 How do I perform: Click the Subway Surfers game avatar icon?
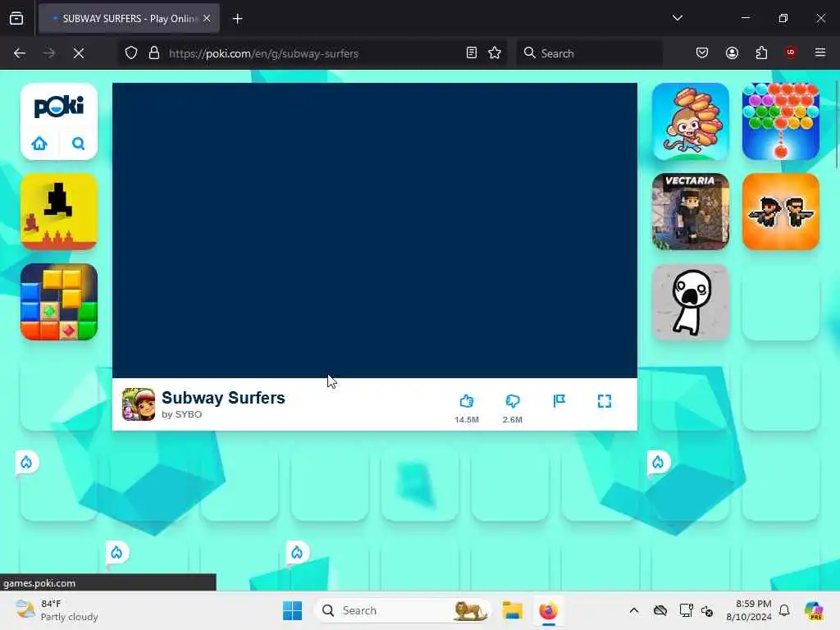click(x=138, y=404)
